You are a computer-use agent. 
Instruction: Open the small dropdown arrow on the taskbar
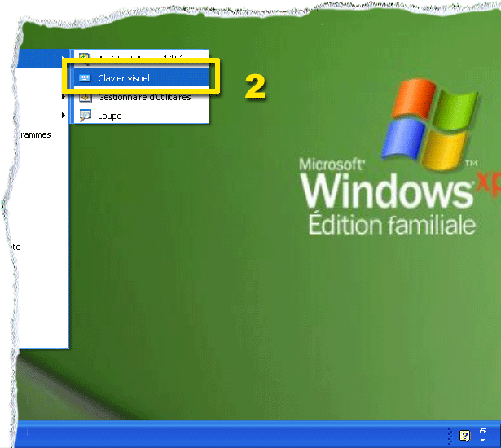tap(483, 441)
